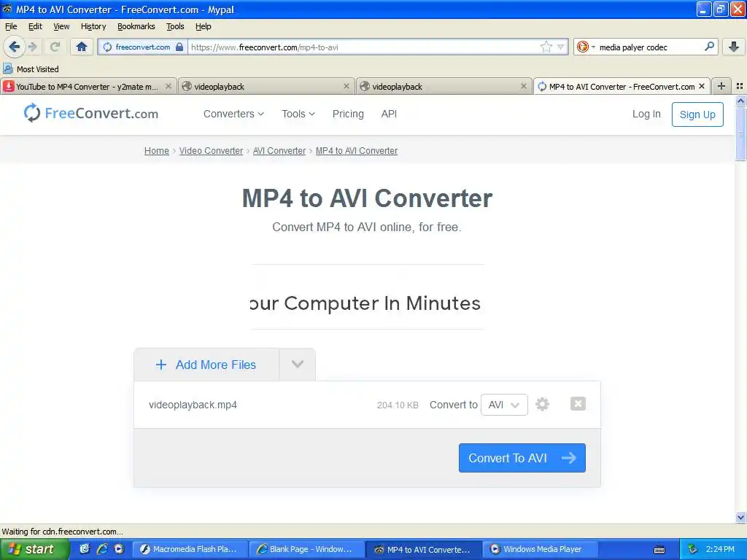Open the search engine selector dropdown

[586, 47]
